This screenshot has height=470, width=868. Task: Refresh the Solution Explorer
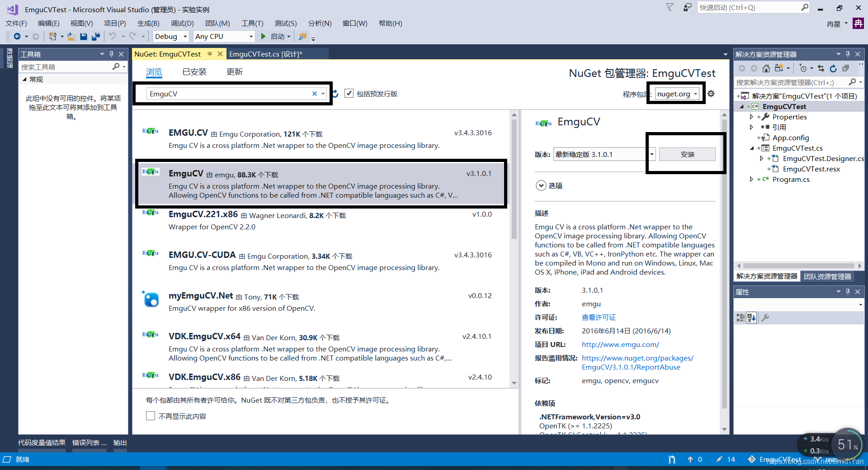[x=833, y=68]
